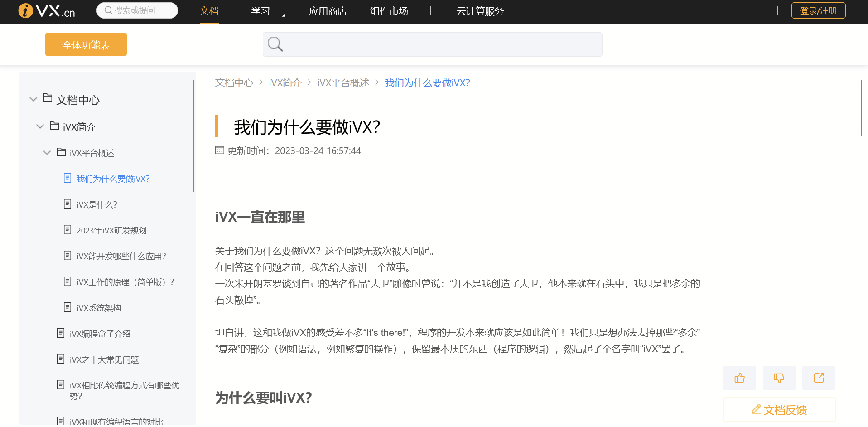The width and height of the screenshot is (868, 427).
Task: Click the 全体功能表 button
Action: point(86,44)
